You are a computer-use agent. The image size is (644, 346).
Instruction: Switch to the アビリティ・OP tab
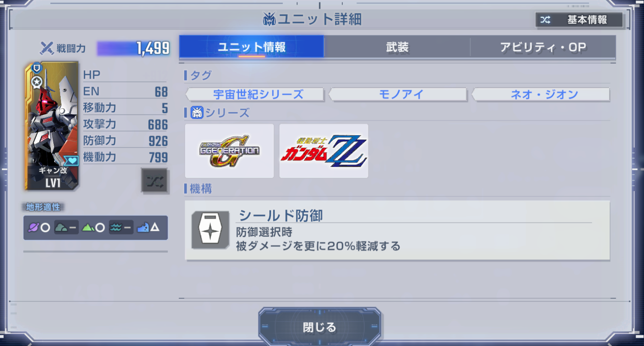(x=543, y=47)
